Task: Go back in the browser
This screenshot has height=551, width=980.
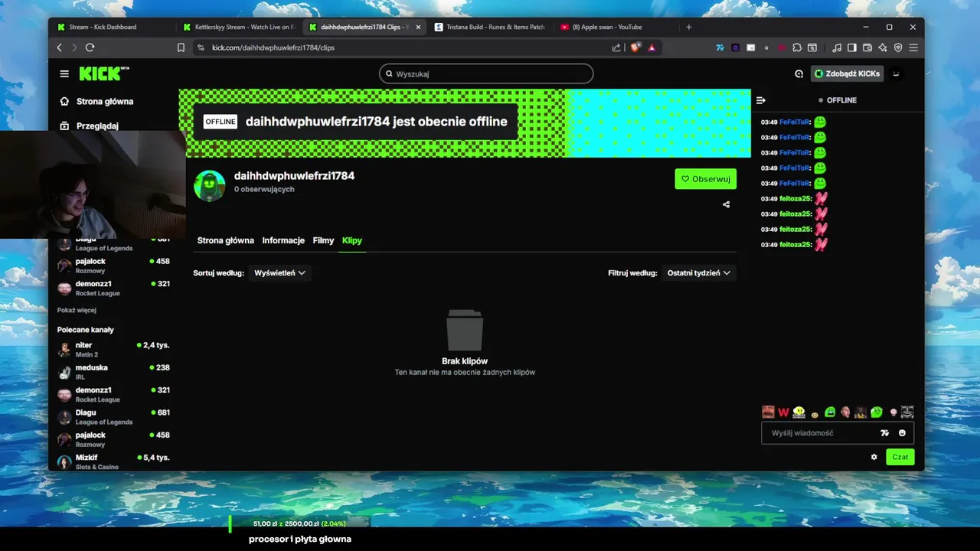Action: 60,47
